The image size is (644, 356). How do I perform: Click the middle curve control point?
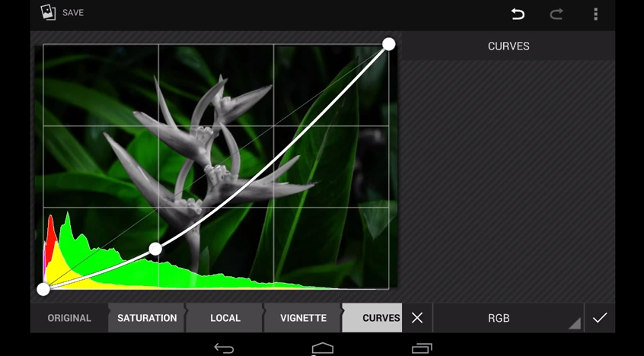click(155, 249)
